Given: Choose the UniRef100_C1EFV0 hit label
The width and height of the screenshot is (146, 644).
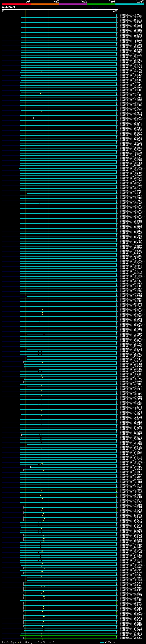Looking at the screenshot, I should click(131, 70).
